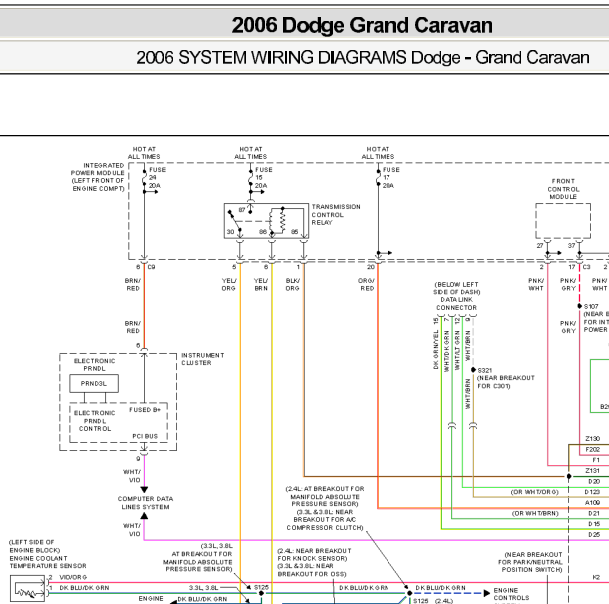Image resolution: width=609 pixels, height=604 pixels.
Task: Click the 'YEL/ORG' wire color label
Action: click(x=228, y=284)
